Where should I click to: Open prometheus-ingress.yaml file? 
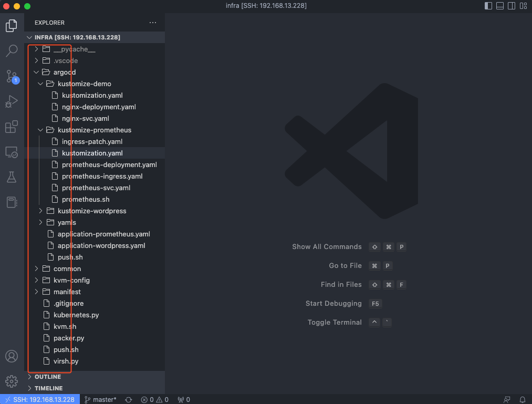pos(95,176)
